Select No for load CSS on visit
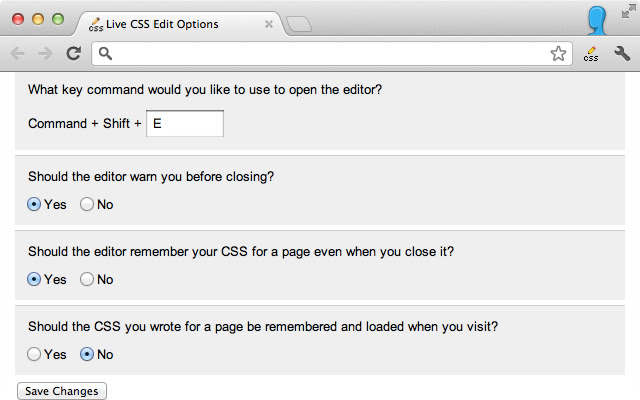 pyautogui.click(x=87, y=354)
